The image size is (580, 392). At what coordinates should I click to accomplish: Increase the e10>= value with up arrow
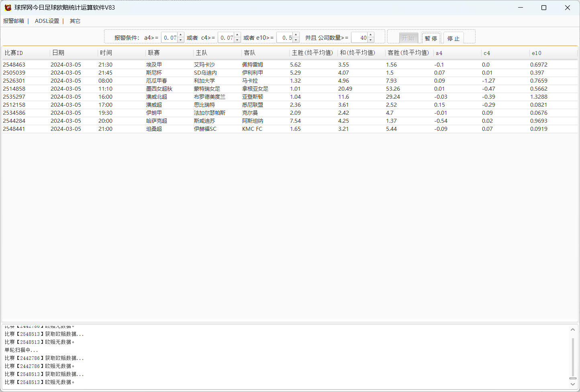pyautogui.click(x=296, y=35)
